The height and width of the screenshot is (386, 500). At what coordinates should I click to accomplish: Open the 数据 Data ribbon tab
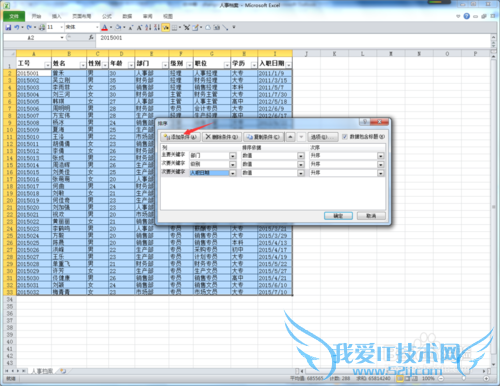click(127, 16)
